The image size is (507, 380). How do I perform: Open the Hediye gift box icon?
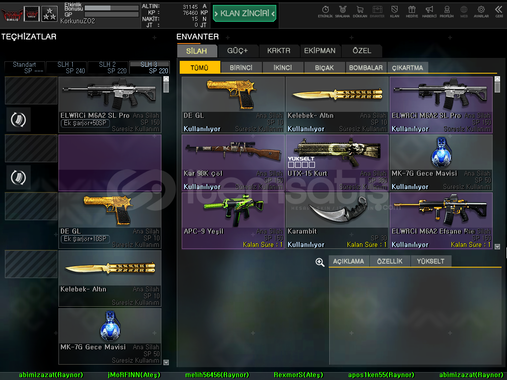click(412, 11)
